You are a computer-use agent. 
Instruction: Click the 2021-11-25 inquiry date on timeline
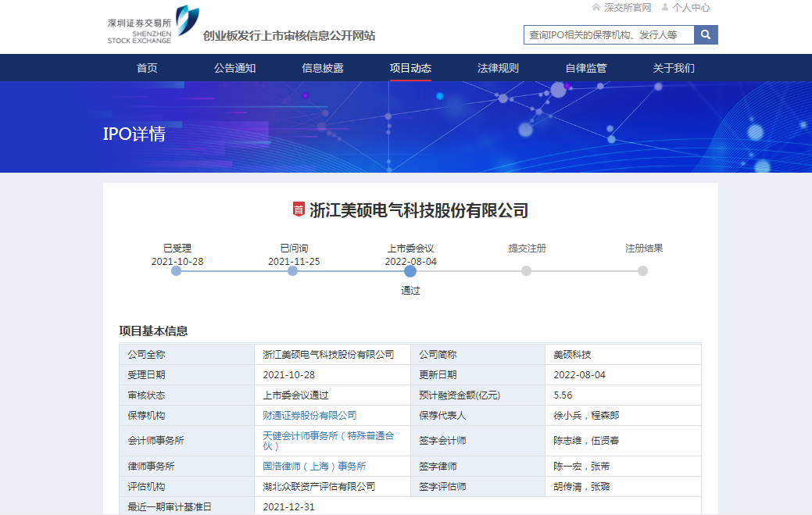[294, 261]
